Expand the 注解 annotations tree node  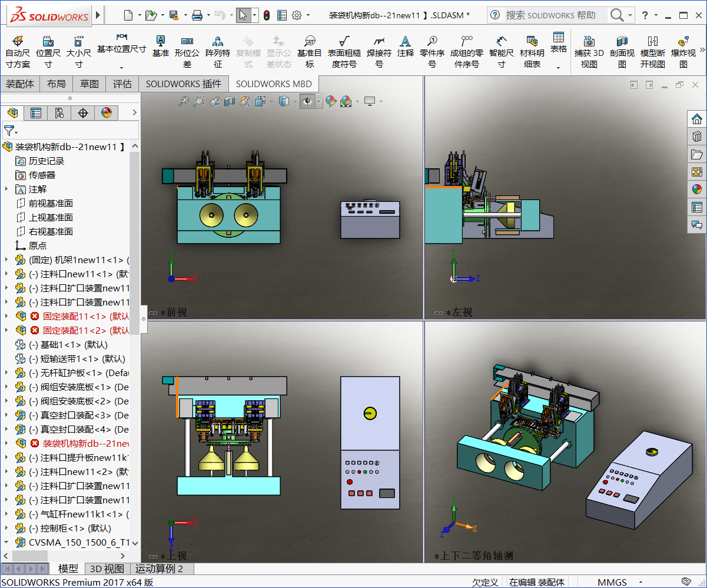pyautogui.click(x=6, y=189)
